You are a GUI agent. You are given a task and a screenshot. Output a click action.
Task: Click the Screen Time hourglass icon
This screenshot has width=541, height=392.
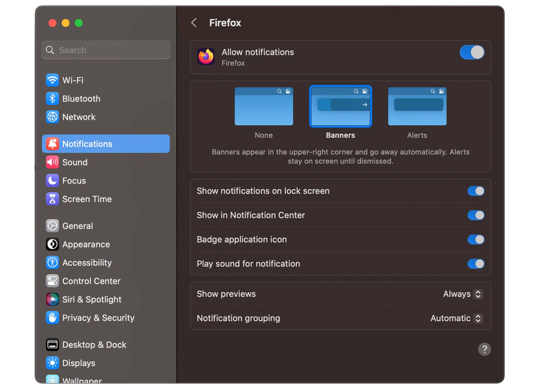coord(52,199)
